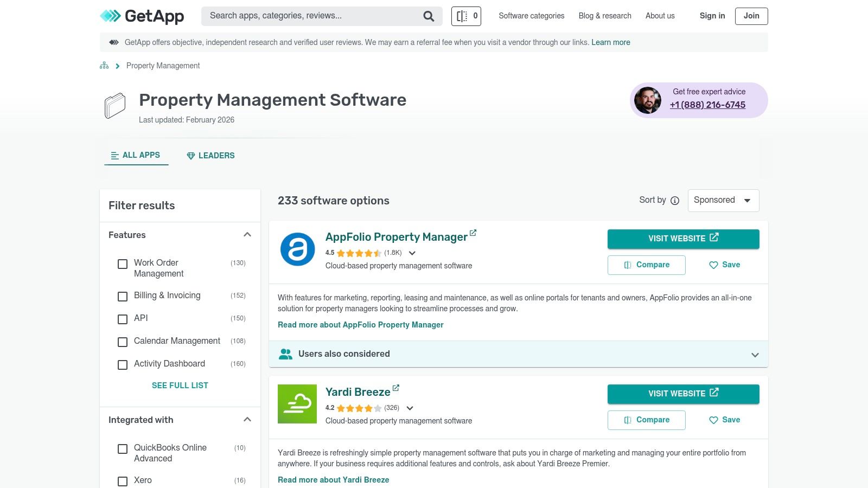
Task: Click the search magnifier icon
Action: coord(429,16)
